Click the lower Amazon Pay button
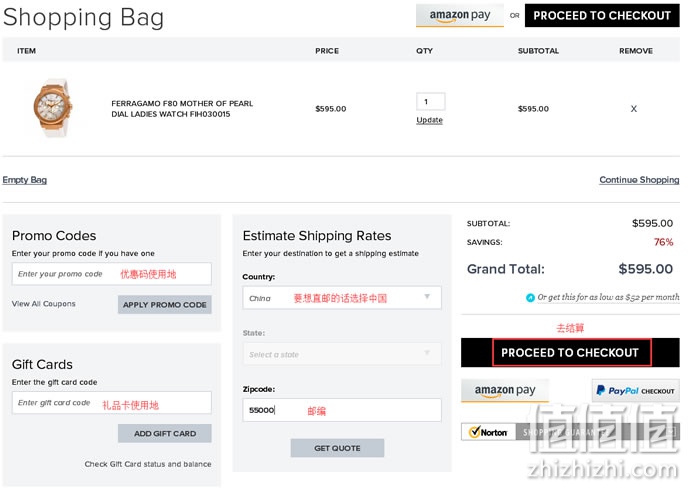 coord(505,390)
